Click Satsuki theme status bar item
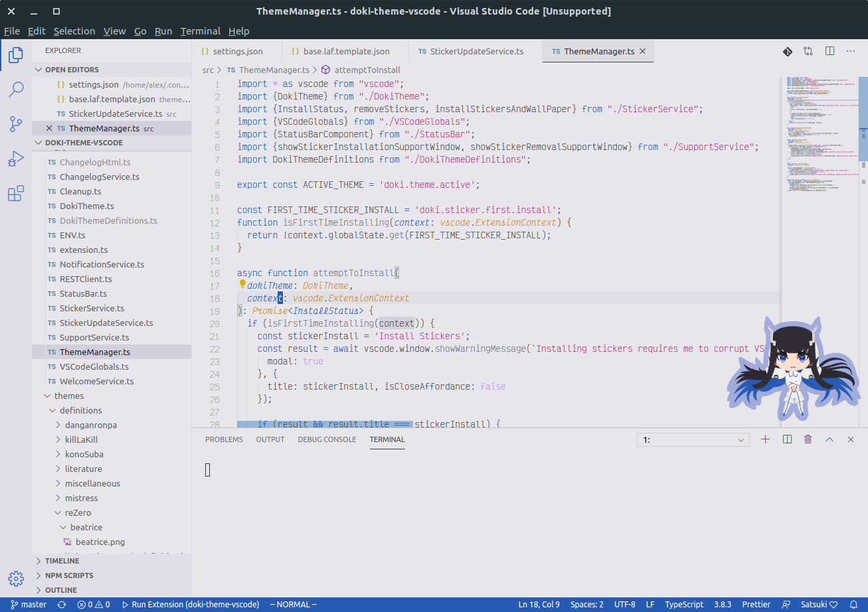 tap(819, 605)
